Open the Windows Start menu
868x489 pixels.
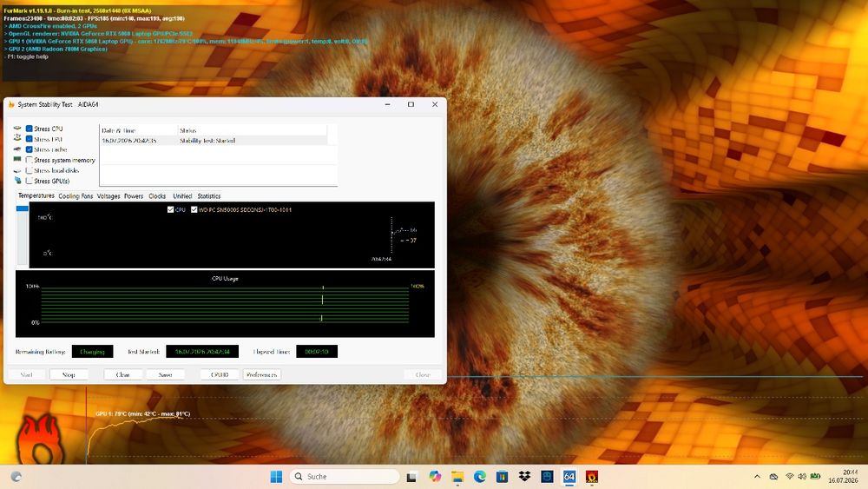[x=276, y=476]
